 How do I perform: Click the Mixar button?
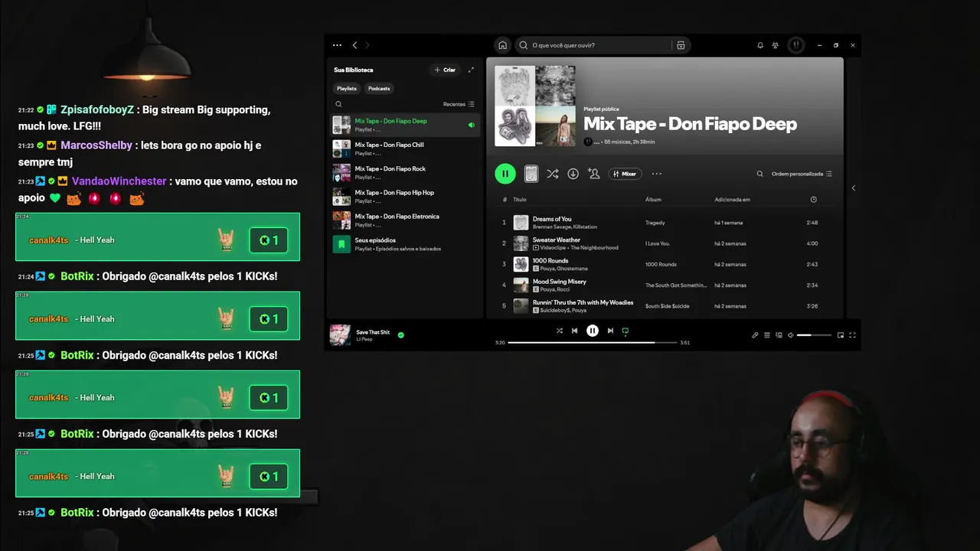[x=625, y=174]
